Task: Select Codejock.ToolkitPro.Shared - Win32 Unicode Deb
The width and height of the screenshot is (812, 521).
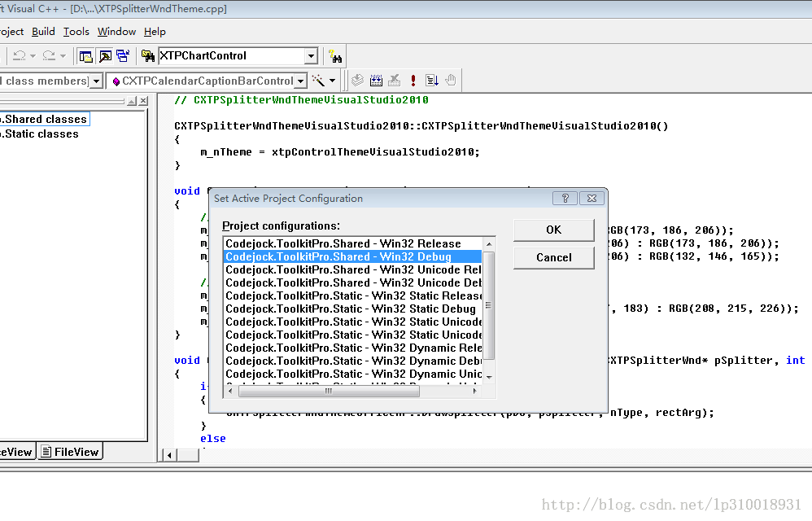Action: (353, 282)
